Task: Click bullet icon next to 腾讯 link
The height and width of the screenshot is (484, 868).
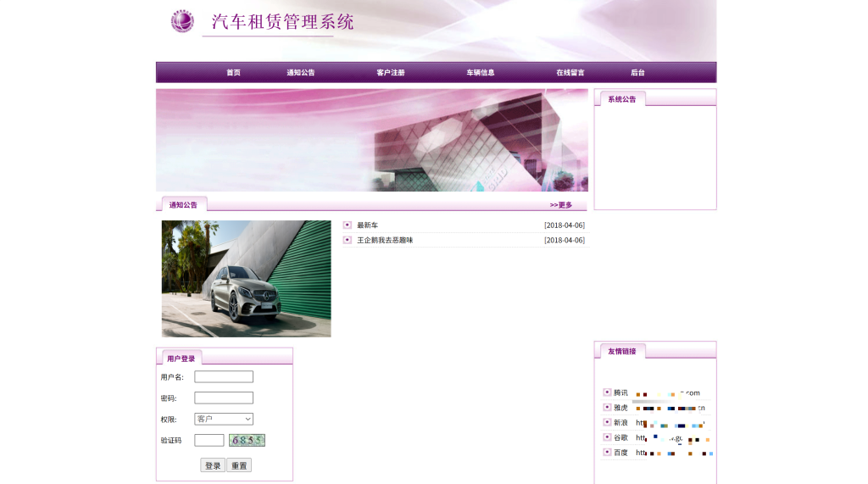Action: point(607,392)
